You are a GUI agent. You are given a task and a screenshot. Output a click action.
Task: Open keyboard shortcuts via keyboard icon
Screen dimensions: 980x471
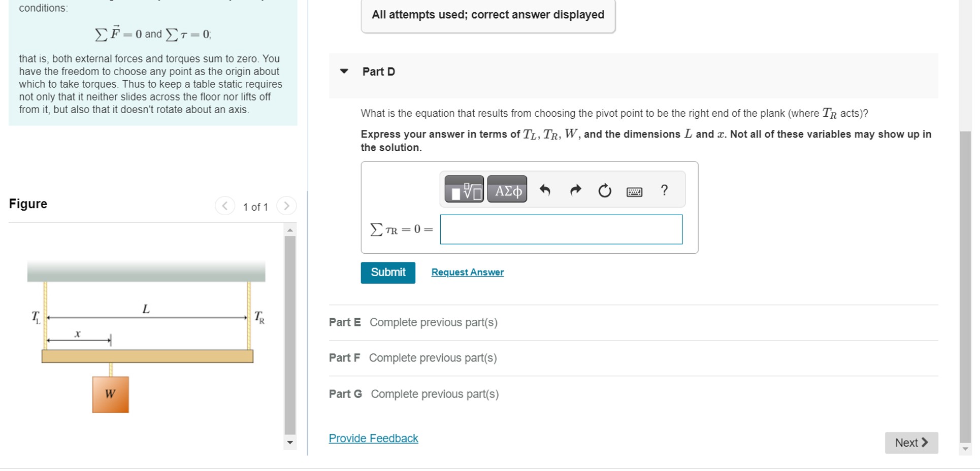point(634,191)
